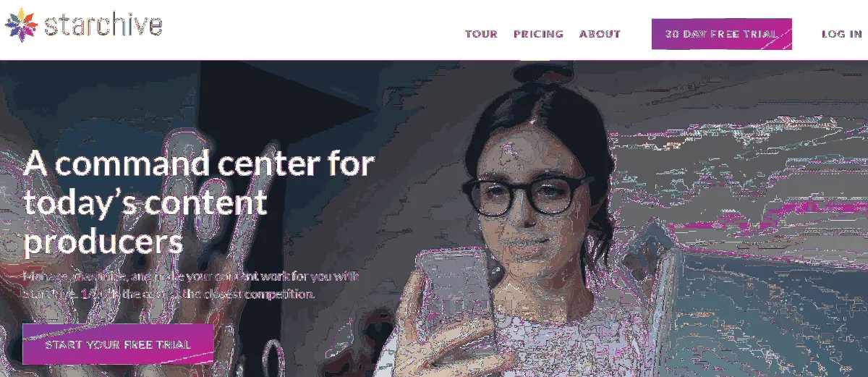Click the headline line 'A command center for'

click(x=198, y=164)
